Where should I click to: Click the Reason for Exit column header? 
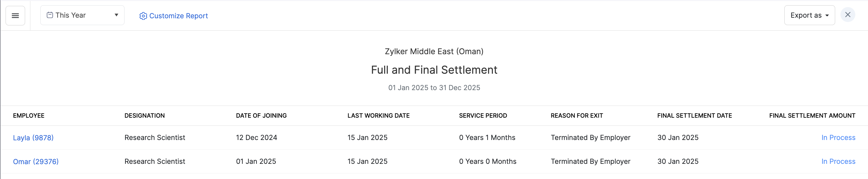(576, 116)
